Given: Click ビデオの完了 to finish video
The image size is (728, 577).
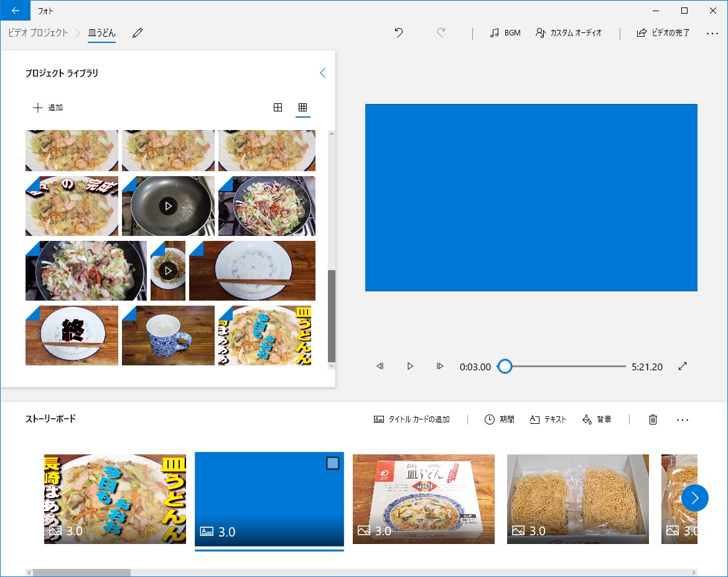Looking at the screenshot, I should (x=663, y=33).
